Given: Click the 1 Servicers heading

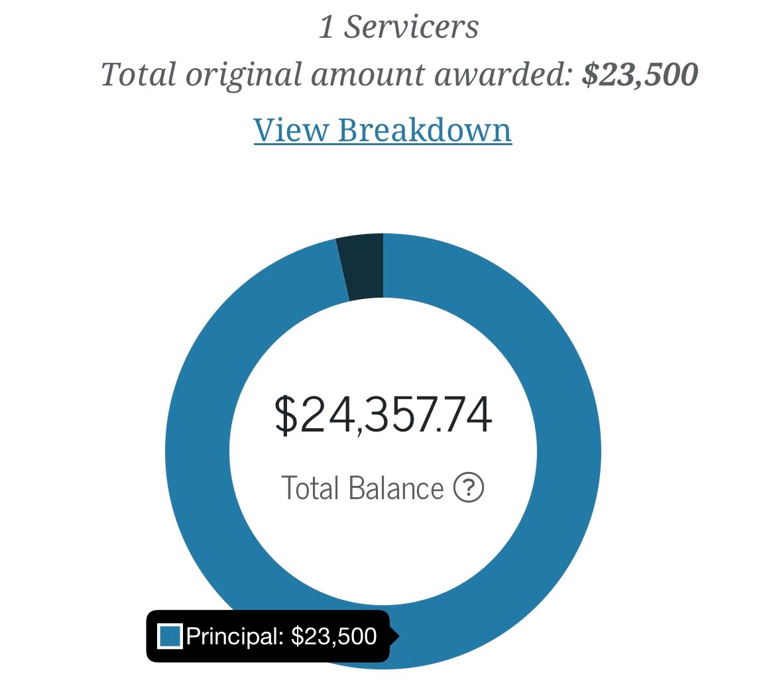Looking at the screenshot, I should [398, 27].
